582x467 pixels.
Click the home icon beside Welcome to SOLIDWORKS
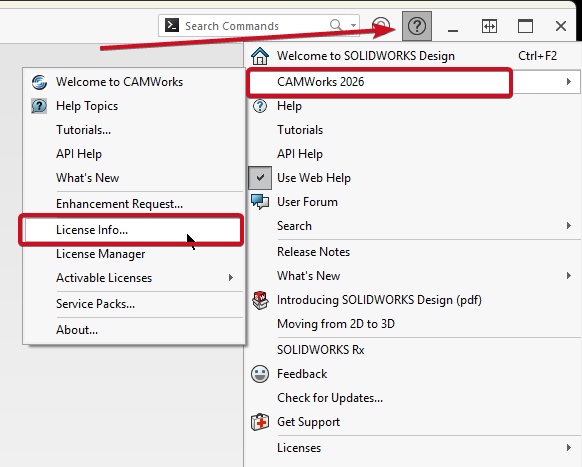coord(260,56)
